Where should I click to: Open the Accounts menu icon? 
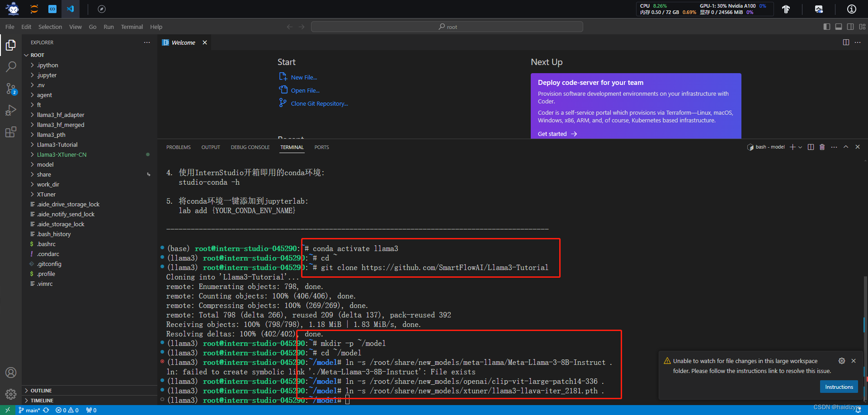[11, 373]
